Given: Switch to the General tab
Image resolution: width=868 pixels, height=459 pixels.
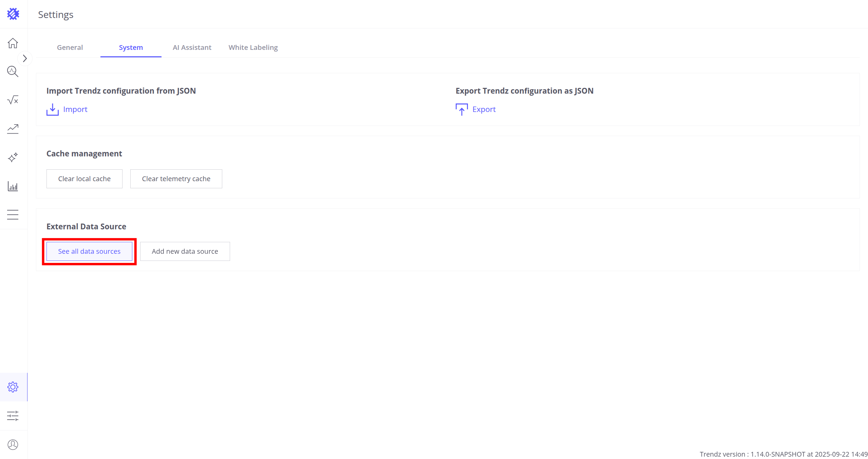Looking at the screenshot, I should 70,47.
